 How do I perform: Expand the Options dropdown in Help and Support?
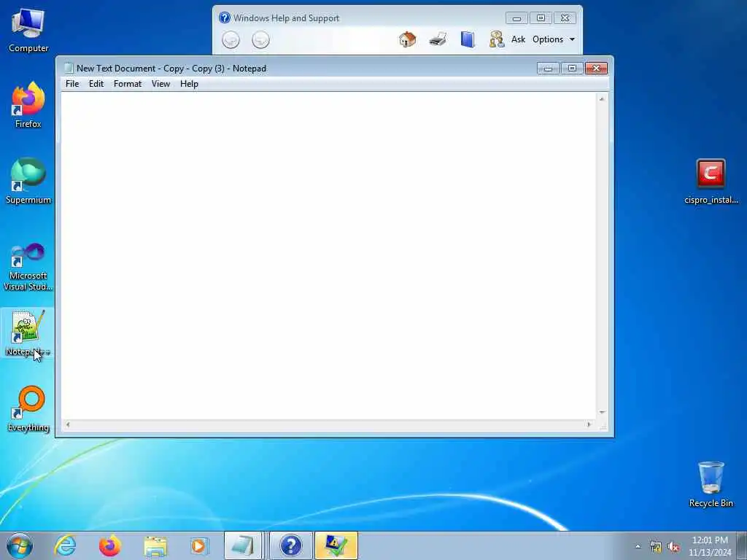click(554, 39)
